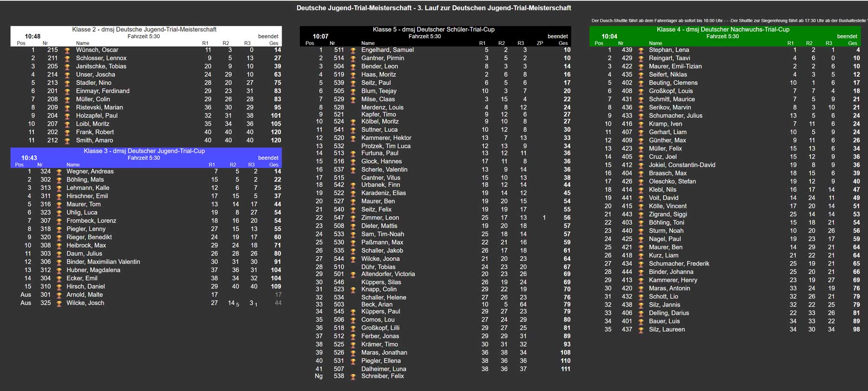Click the Ges column header in Klasse 4
868x391 pixels.
(x=853, y=43)
